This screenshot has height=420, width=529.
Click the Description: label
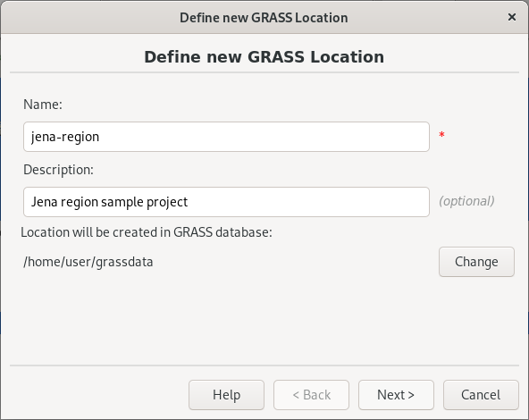pyautogui.click(x=58, y=170)
